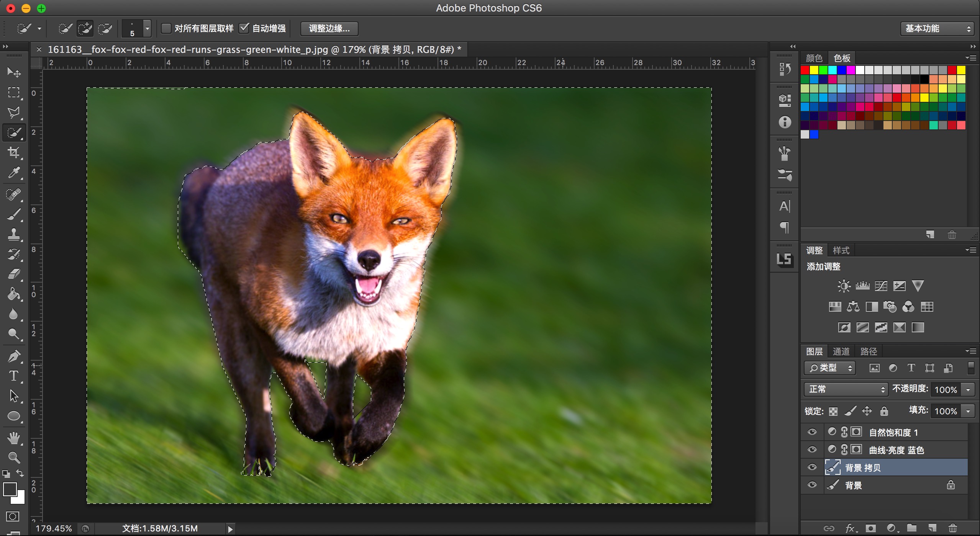Image resolution: width=980 pixels, height=536 pixels.
Task: Click the add layer mask icon
Action: (871, 528)
